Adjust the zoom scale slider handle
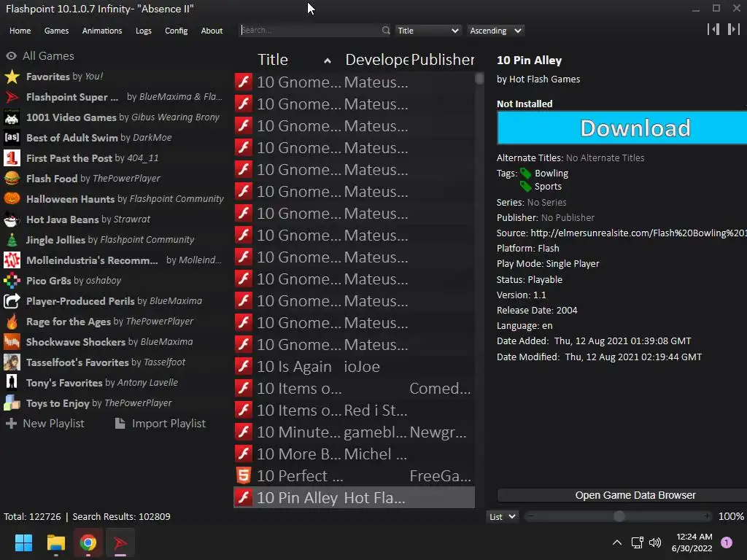This screenshot has width=747, height=560. tap(619, 516)
